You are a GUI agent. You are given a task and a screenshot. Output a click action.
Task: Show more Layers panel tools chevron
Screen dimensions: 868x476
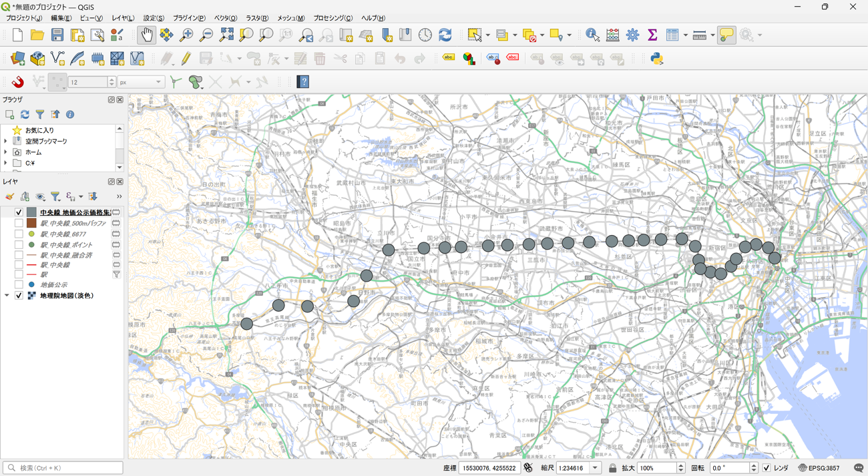pyautogui.click(x=119, y=197)
